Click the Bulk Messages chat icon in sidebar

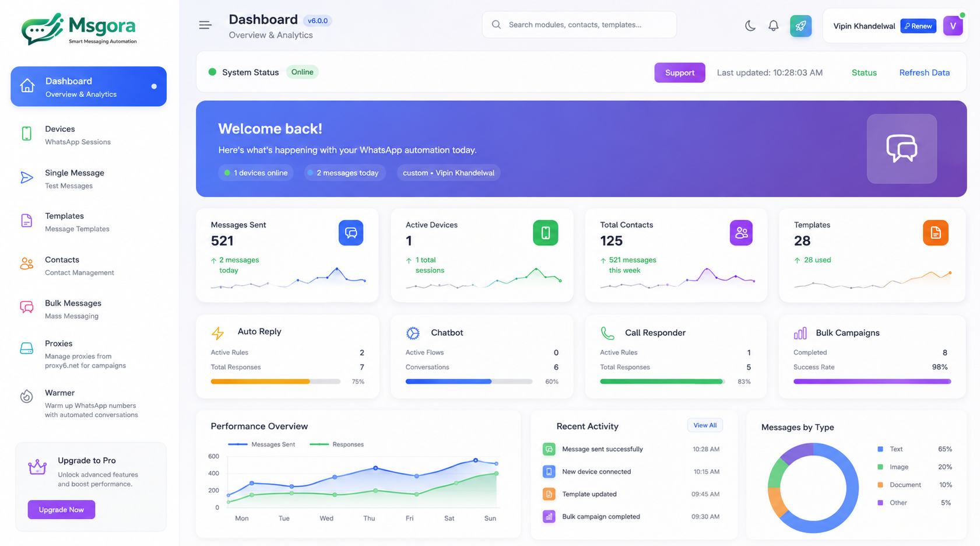click(x=27, y=307)
